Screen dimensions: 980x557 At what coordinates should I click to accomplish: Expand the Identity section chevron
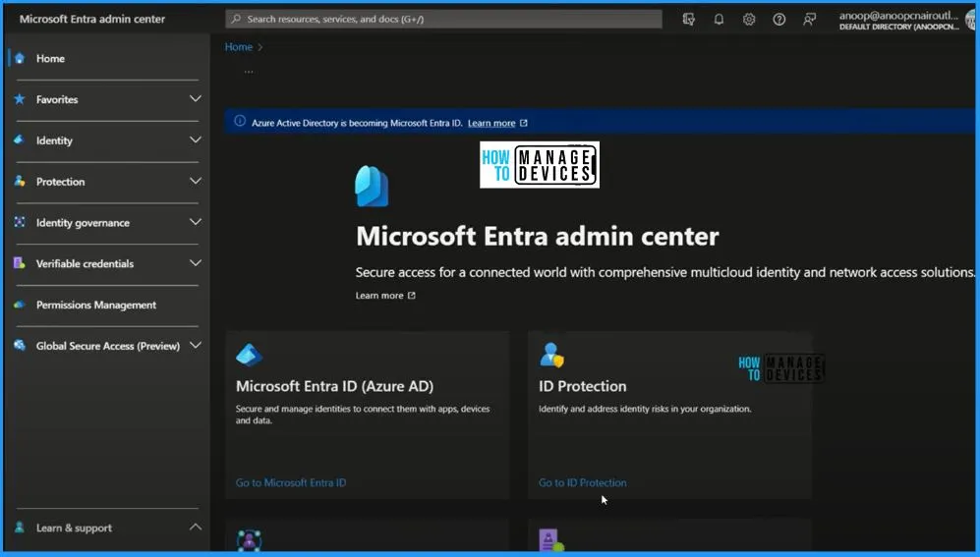(196, 139)
